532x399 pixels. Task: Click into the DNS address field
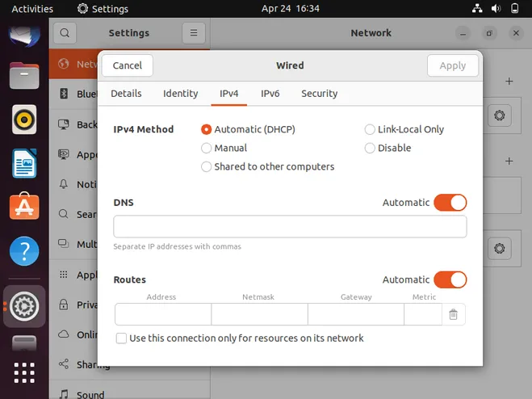point(290,227)
